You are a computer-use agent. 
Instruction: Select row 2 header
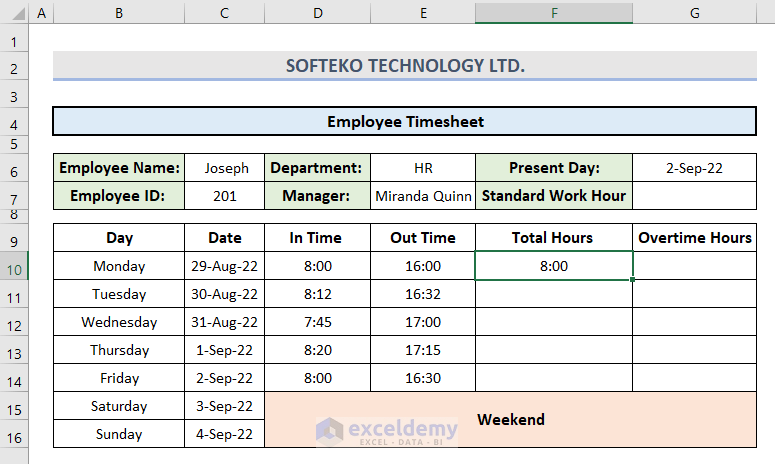(x=14, y=66)
